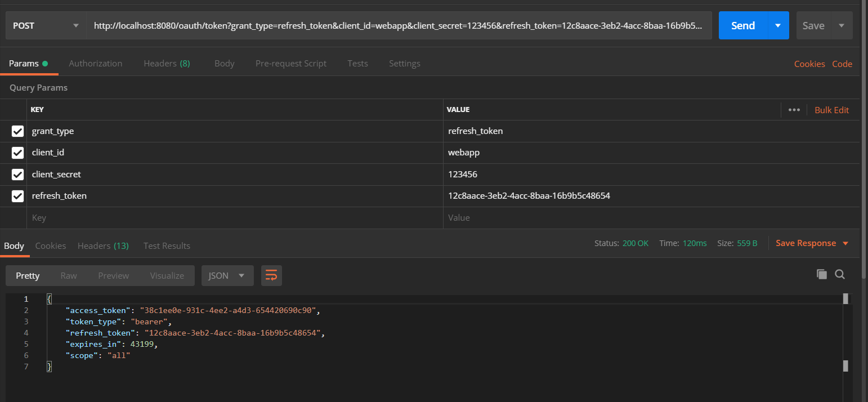Click Bulk Edit

pyautogui.click(x=831, y=110)
